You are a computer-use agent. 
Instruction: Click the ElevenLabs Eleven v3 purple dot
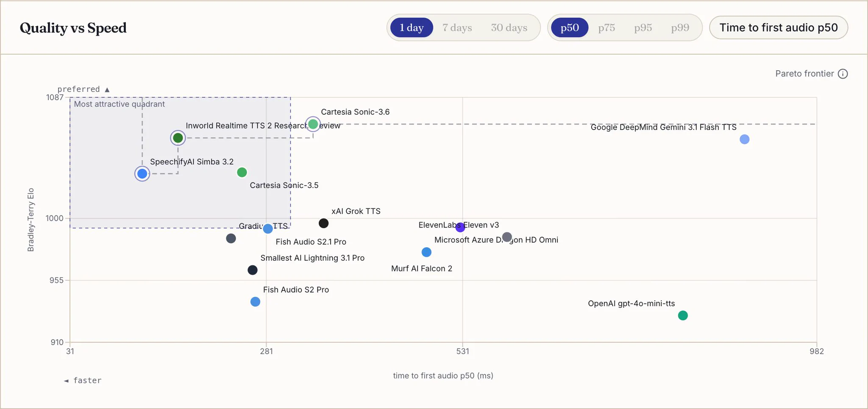[x=460, y=227]
